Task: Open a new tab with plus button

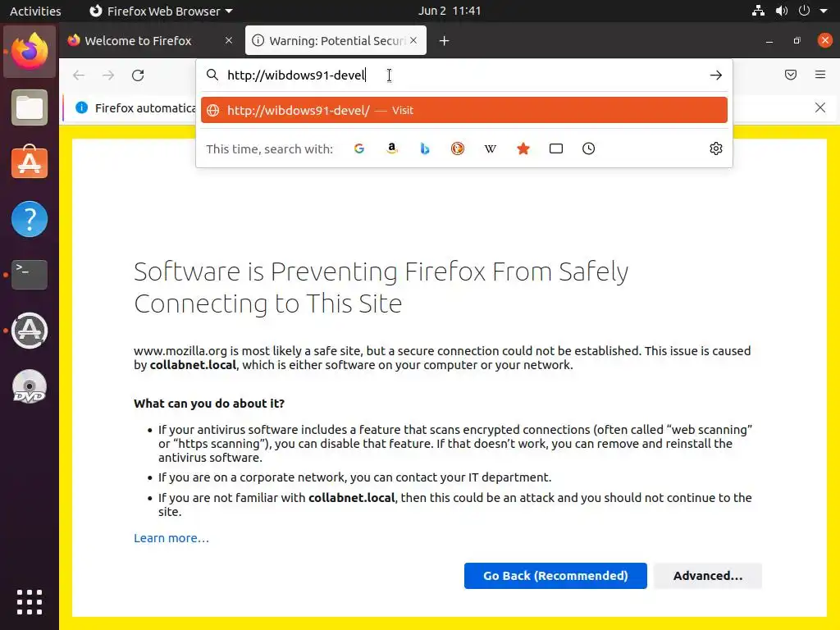Action: [x=444, y=41]
